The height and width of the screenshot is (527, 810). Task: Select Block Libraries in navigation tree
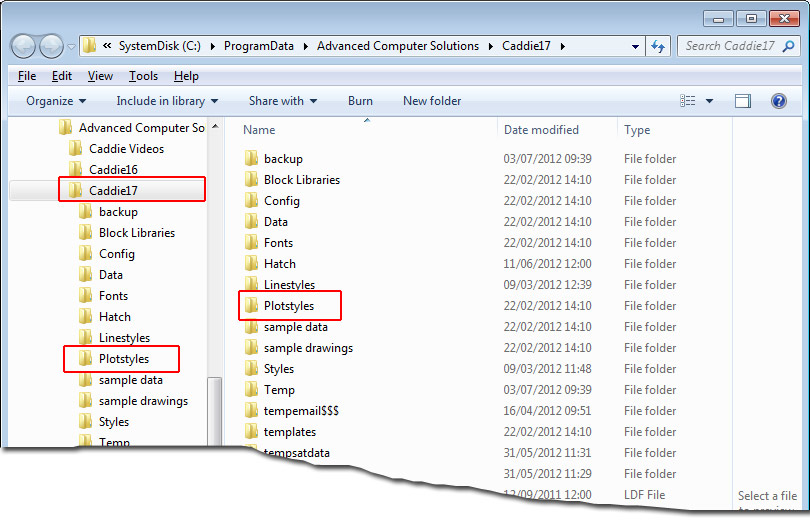click(x=127, y=233)
